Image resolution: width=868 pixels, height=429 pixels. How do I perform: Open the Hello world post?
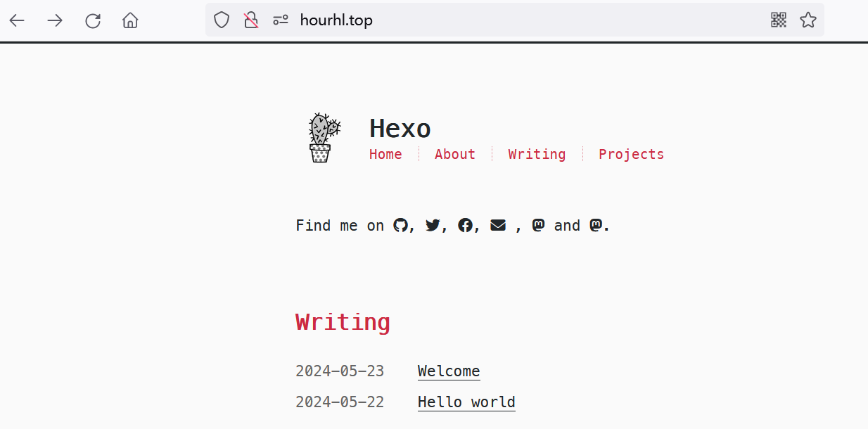(466, 402)
